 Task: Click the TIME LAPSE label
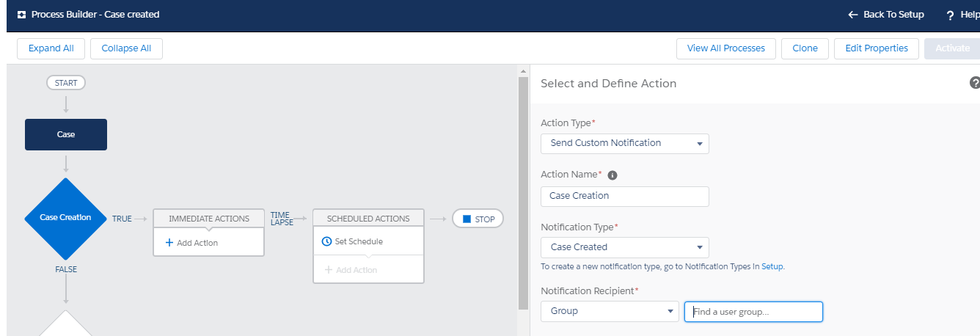pyautogui.click(x=282, y=219)
